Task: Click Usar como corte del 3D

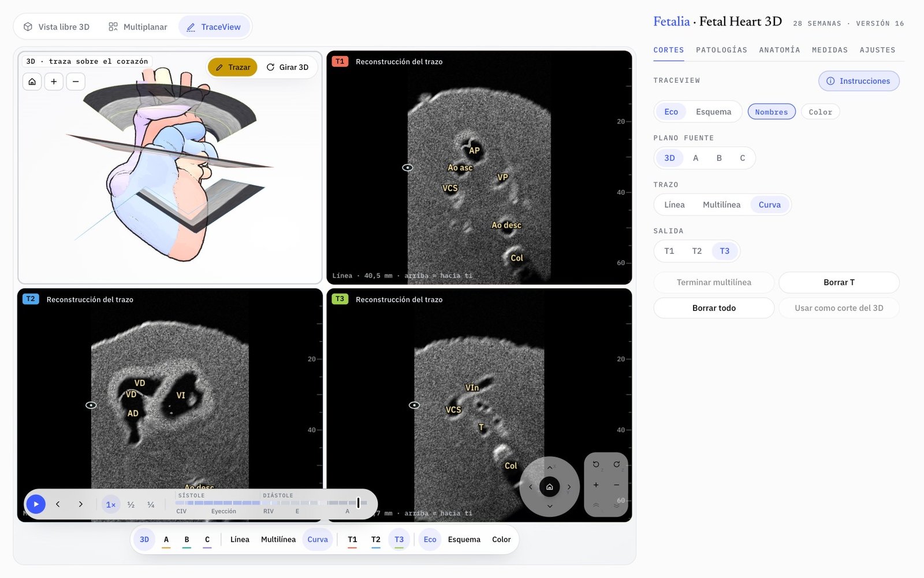Action: click(839, 308)
